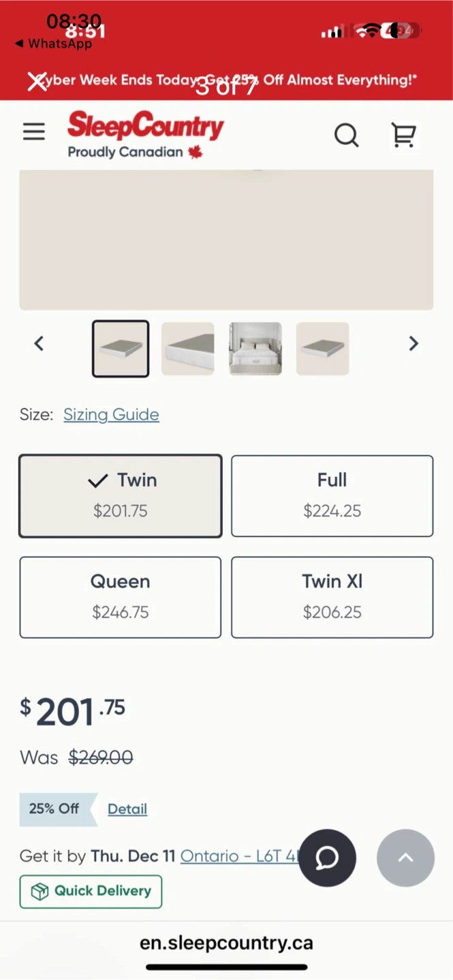Pick the Twin XL size option

[x=332, y=597]
